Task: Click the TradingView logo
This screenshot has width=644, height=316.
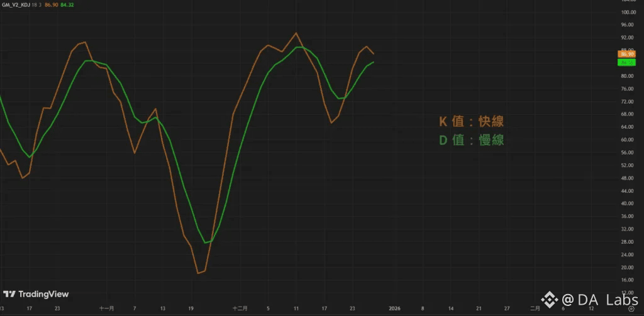Action: [36, 294]
